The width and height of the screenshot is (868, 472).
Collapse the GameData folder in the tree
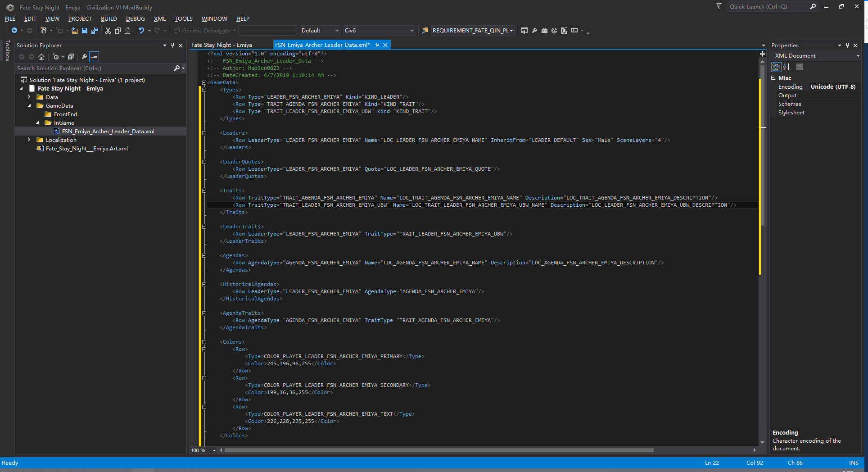30,106
